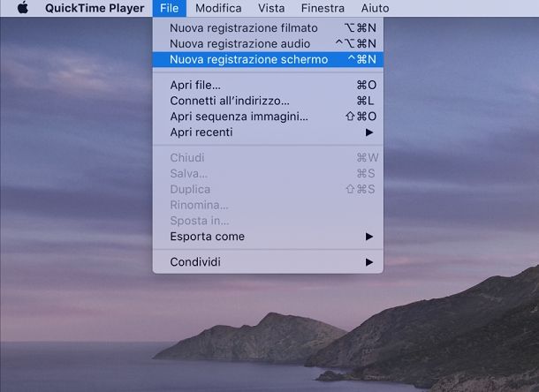Open the QuickTime Player application menu
This screenshot has height=392, width=539.
click(95, 8)
